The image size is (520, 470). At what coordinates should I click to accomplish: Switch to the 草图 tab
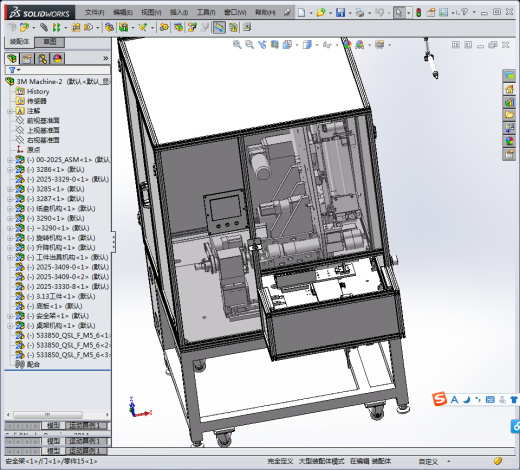tap(50, 42)
